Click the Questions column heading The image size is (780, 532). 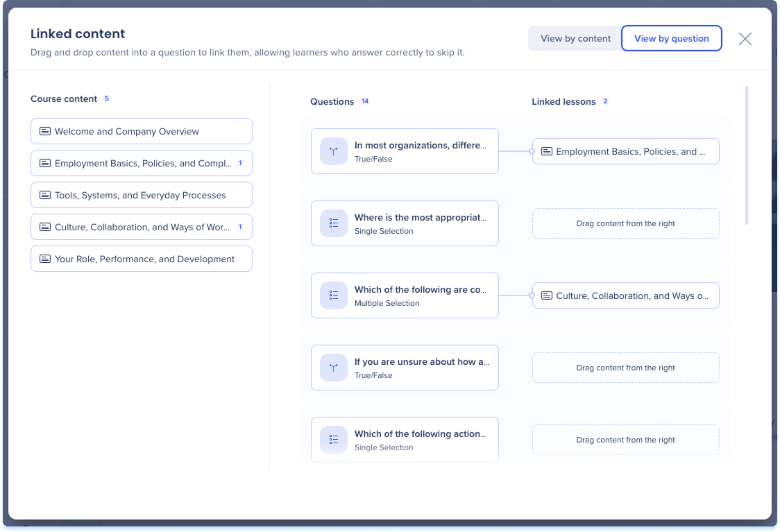pyautogui.click(x=332, y=101)
